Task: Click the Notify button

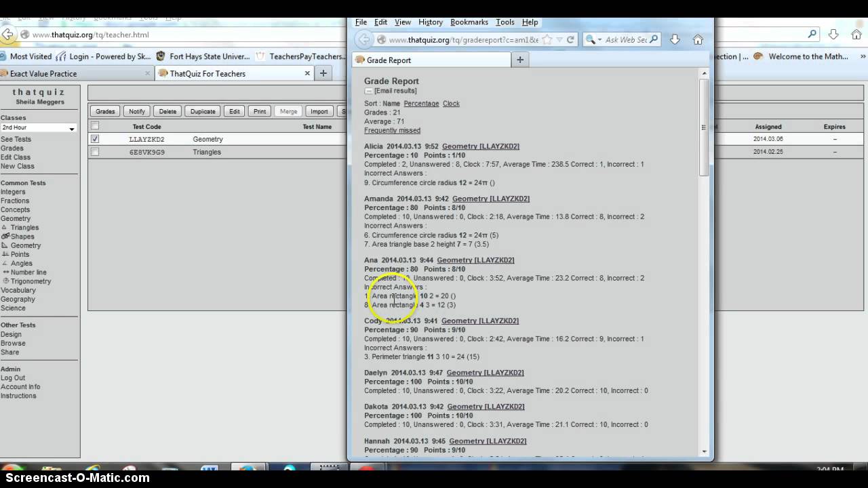Action: tap(137, 111)
